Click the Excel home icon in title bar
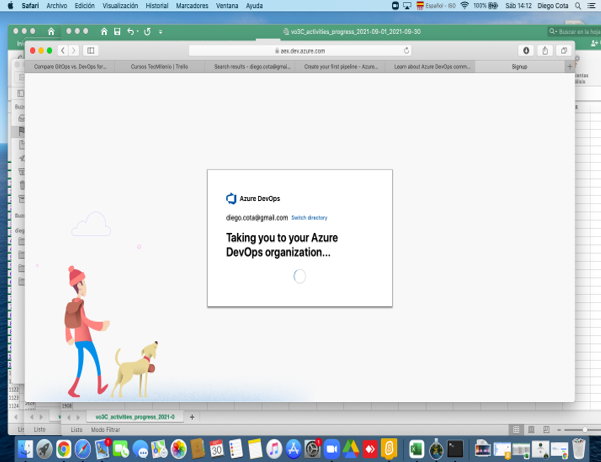 click(104, 31)
